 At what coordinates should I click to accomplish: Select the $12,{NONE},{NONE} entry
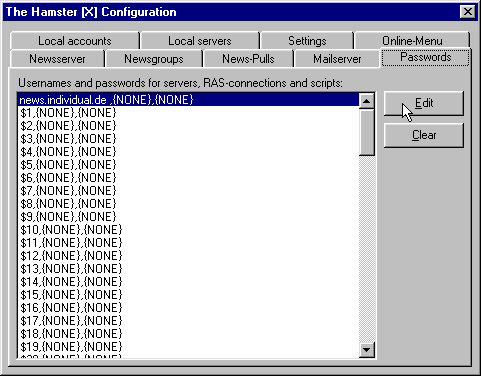(x=188, y=256)
